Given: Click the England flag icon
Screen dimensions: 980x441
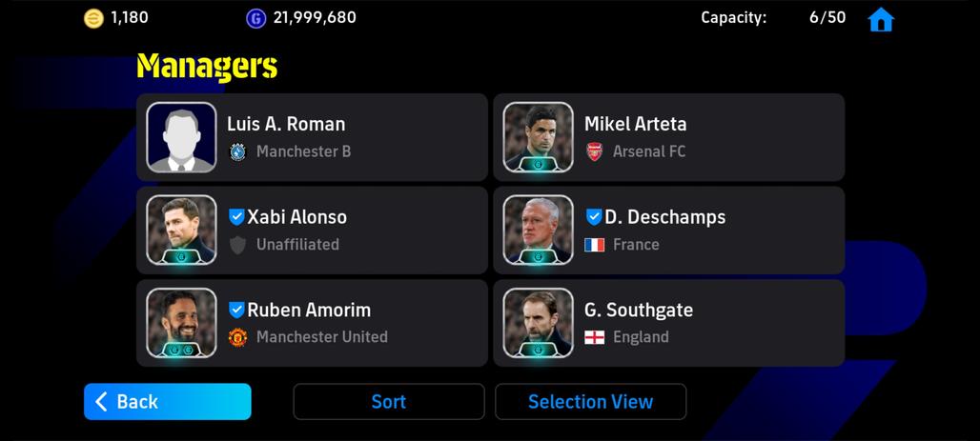Looking at the screenshot, I should [x=595, y=337].
